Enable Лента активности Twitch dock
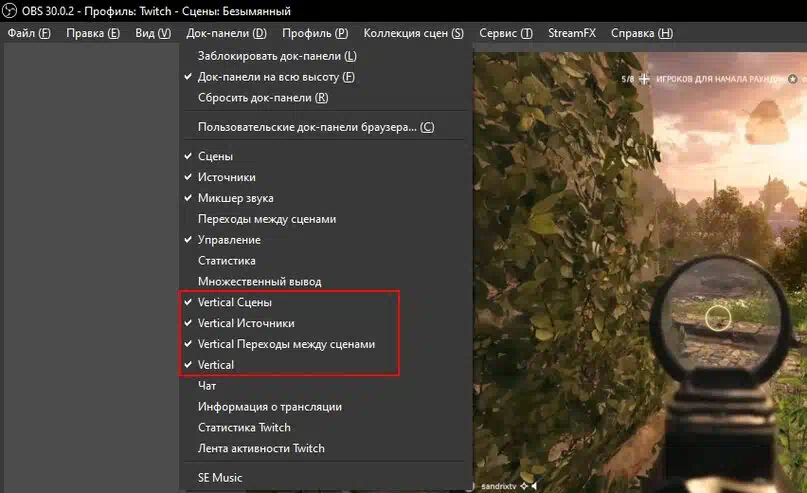807x493 pixels. [325, 449]
